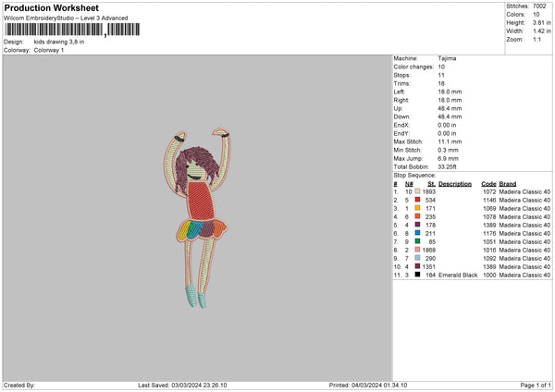Select the red thread swatch in stop 2
The width and height of the screenshot is (555, 392).
tap(419, 200)
